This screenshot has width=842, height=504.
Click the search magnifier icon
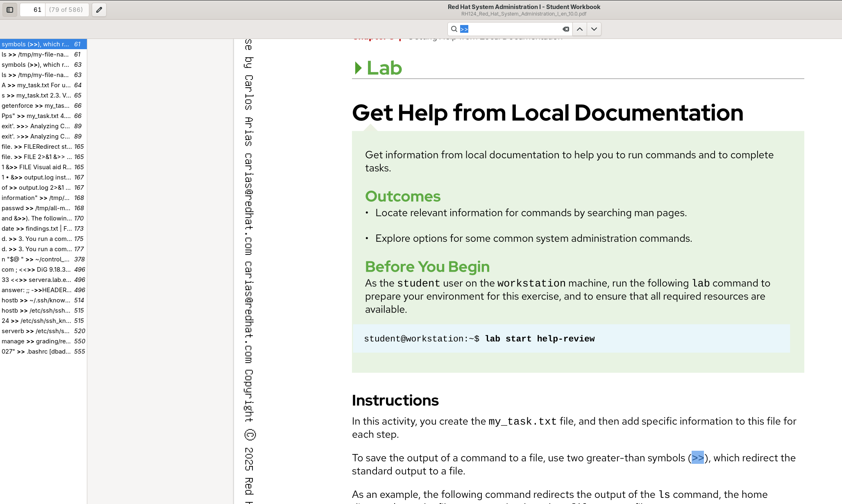click(x=454, y=29)
